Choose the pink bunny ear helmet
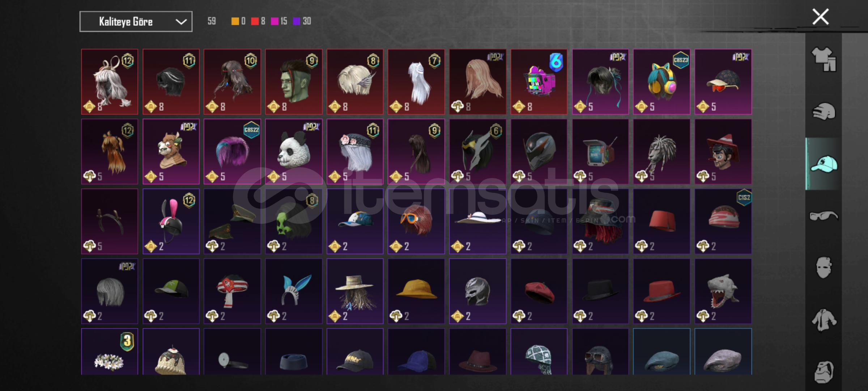Image resolution: width=868 pixels, height=391 pixels. pyautogui.click(x=171, y=221)
